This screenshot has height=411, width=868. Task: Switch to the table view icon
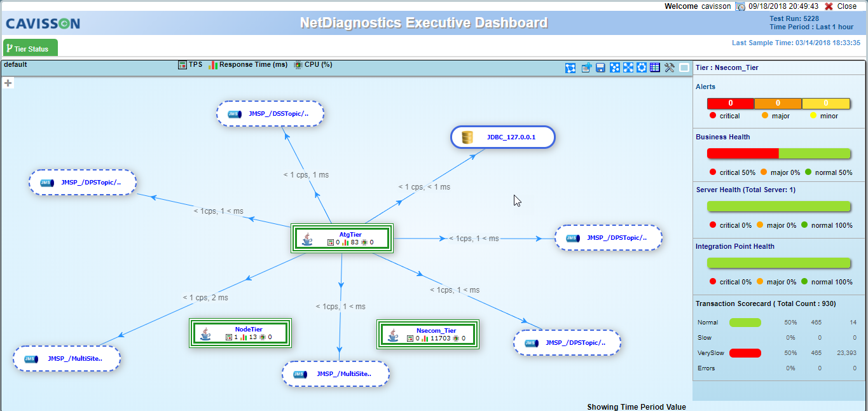(655, 67)
